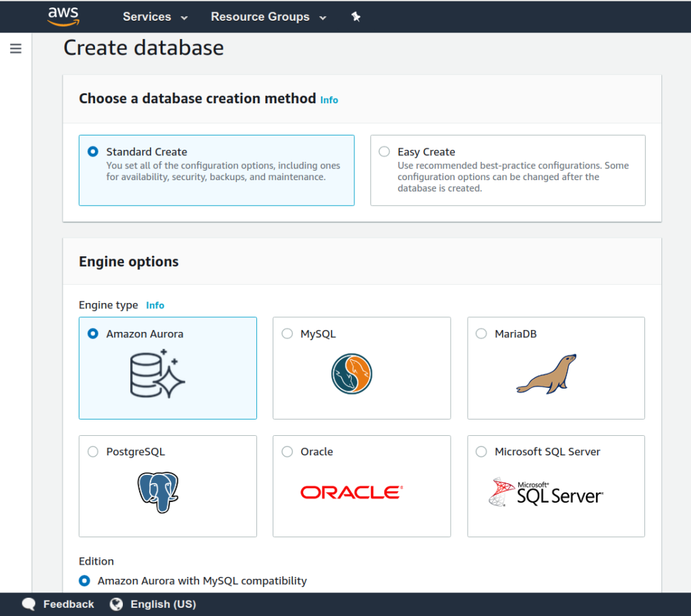691x616 pixels.
Task: Click the Engine type label
Action: pos(109,306)
